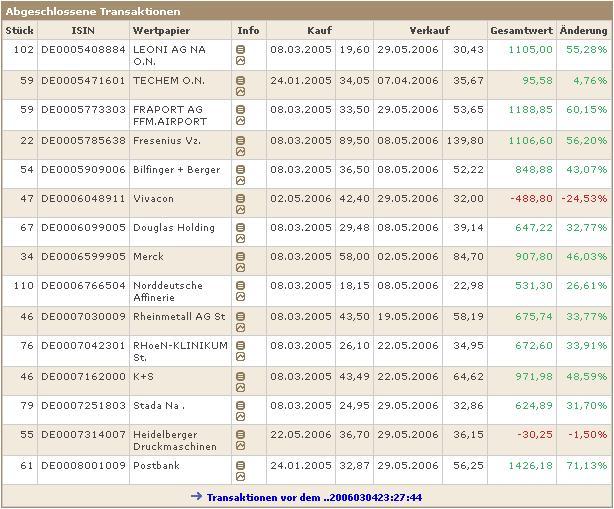This screenshot has width=614, height=509.
Task: Click the Gesamtwert column header
Action: pyautogui.click(x=522, y=31)
